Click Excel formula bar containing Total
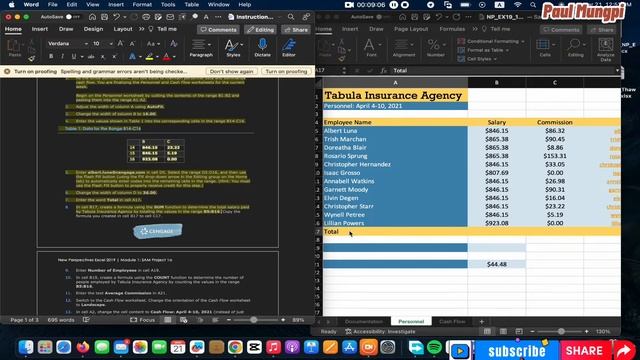The image size is (640, 360). pyautogui.click(x=504, y=70)
